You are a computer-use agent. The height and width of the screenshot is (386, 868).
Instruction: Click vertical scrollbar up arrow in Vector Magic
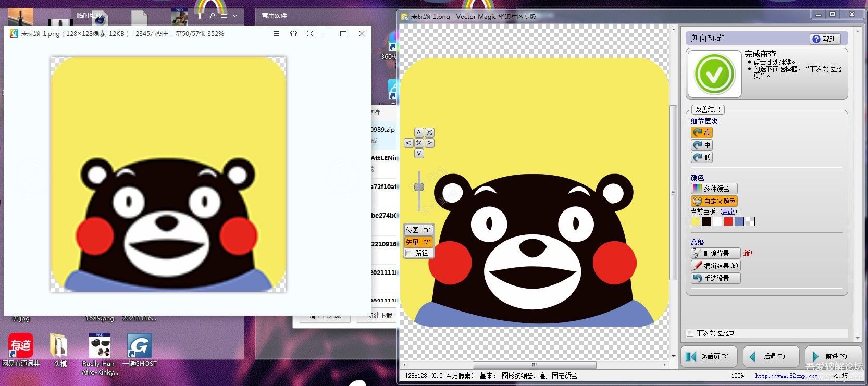point(673,29)
